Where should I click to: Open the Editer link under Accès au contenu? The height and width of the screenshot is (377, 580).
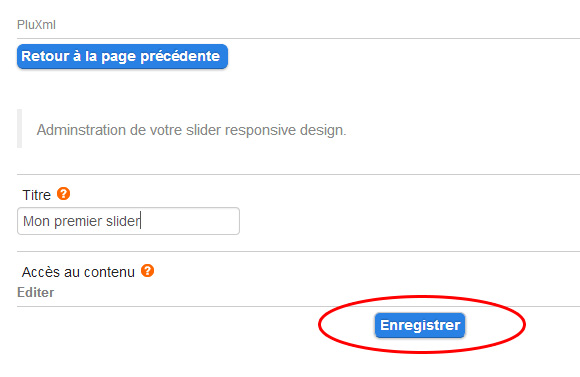point(36,292)
